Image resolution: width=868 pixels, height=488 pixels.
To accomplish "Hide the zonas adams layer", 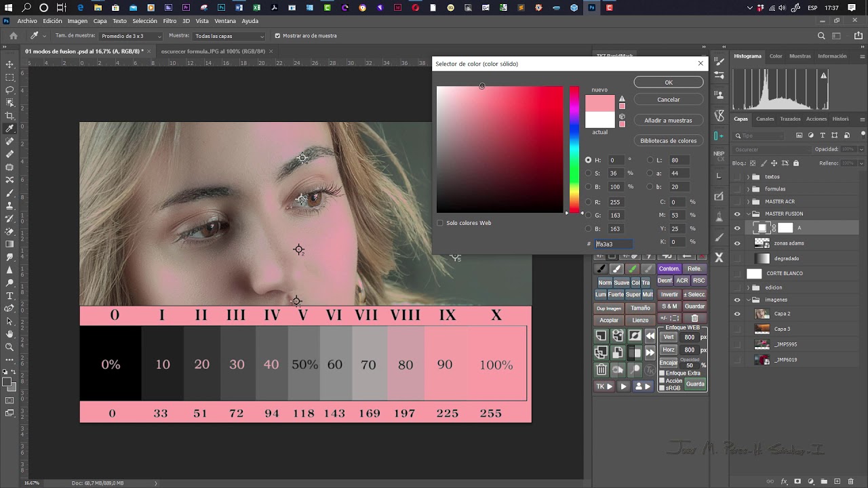I will (x=737, y=243).
